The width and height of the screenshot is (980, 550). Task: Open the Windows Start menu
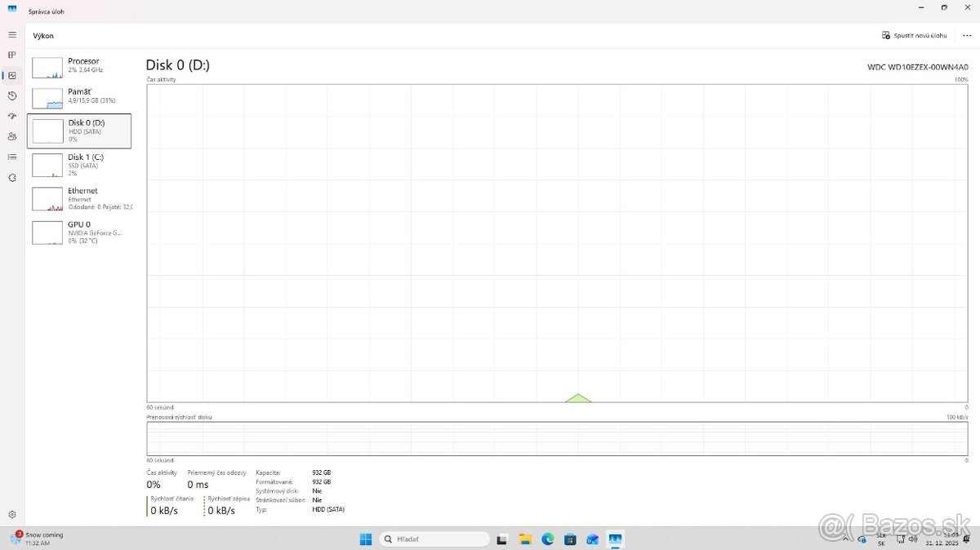(x=366, y=539)
